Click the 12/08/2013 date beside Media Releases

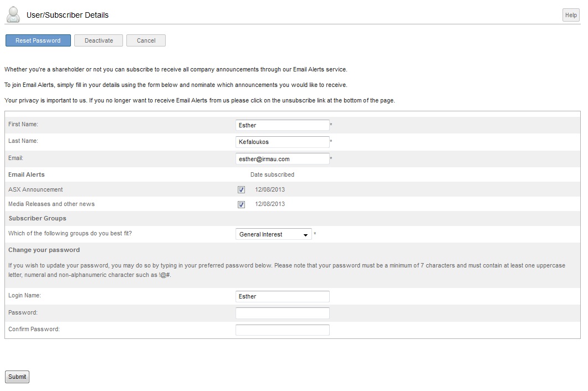click(270, 204)
